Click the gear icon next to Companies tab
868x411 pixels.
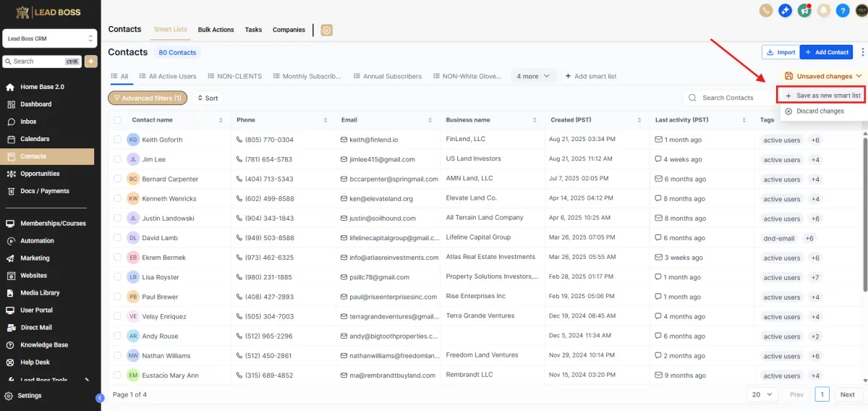(326, 30)
